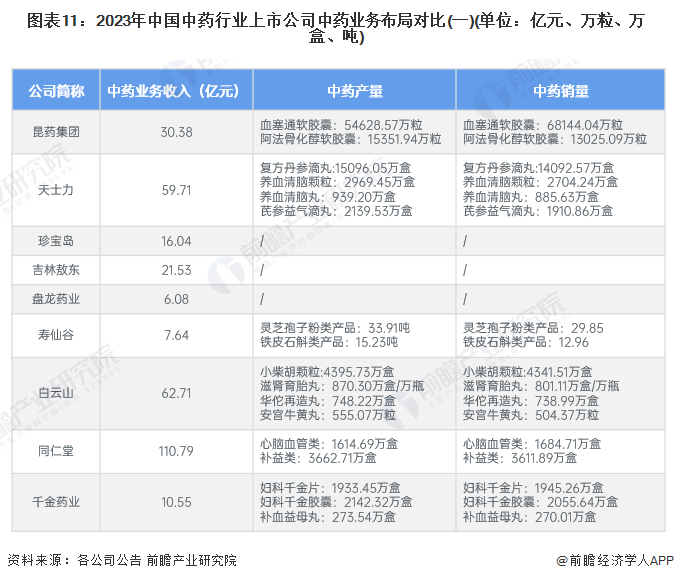Click production text 小柴胡颗粒:4395.73万盒

(327, 372)
